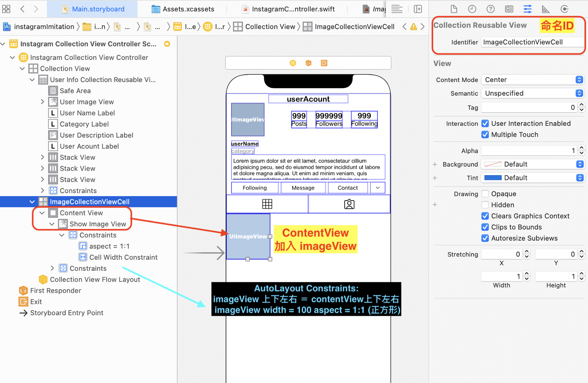Open the Semantic dropdown
The image size is (588, 383).
click(532, 93)
